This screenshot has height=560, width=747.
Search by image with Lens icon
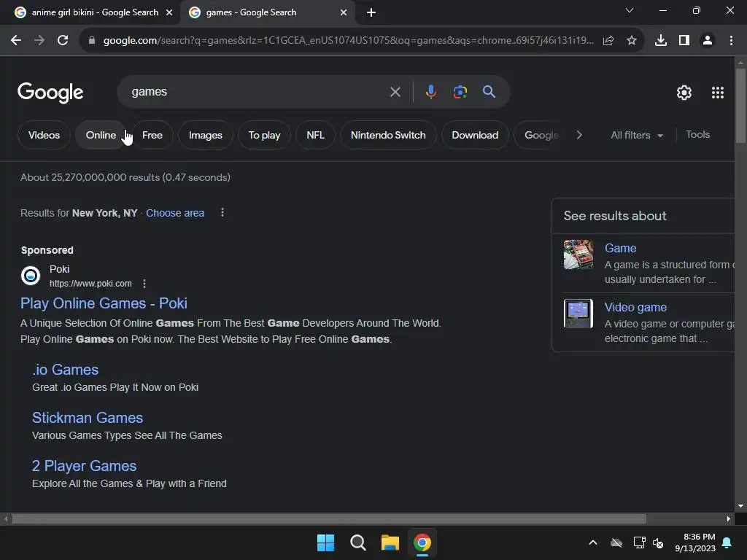(460, 92)
